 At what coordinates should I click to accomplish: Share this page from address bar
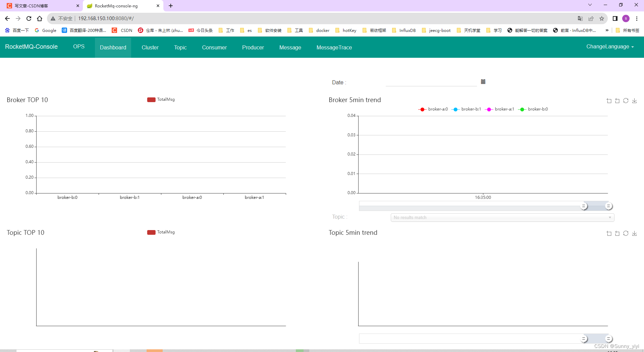pyautogui.click(x=591, y=18)
